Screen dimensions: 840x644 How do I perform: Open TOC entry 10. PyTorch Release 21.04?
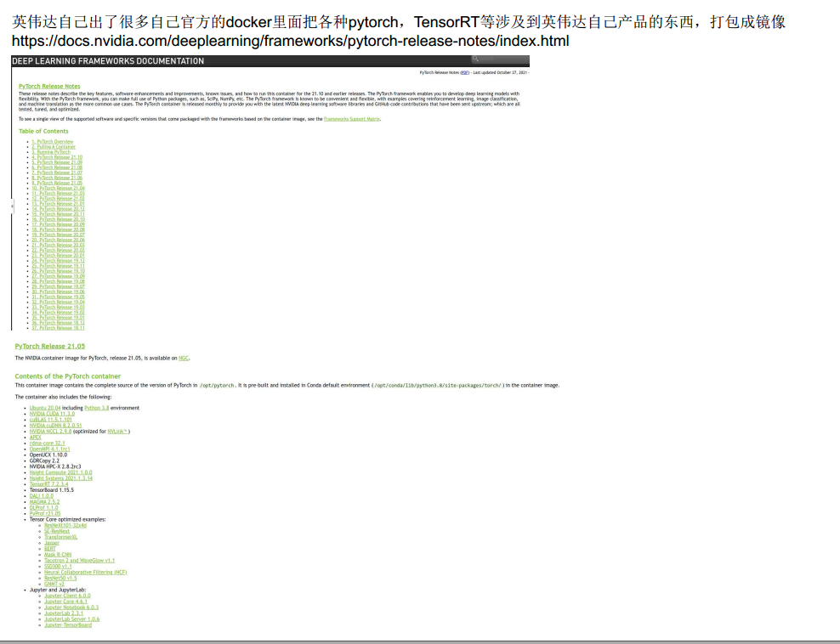click(58, 189)
